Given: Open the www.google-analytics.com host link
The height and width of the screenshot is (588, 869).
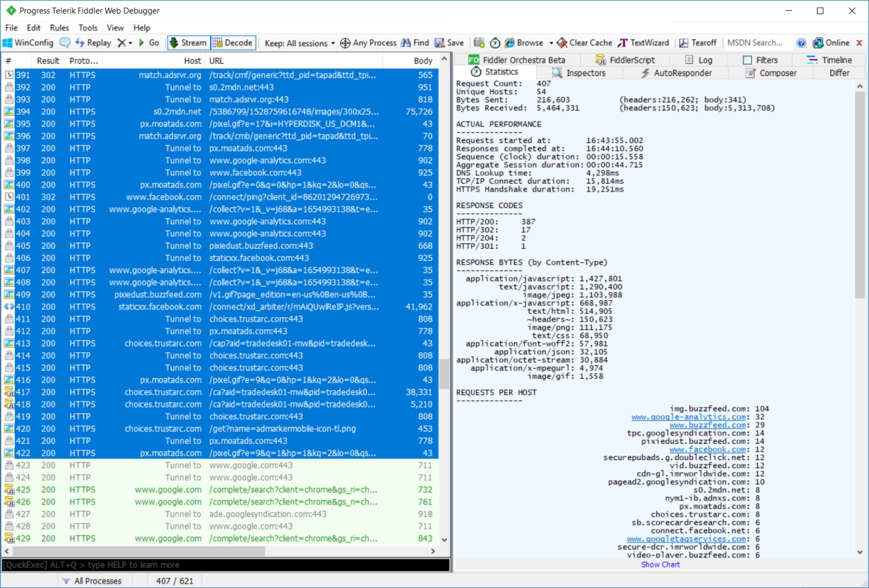Looking at the screenshot, I should pyautogui.click(x=689, y=417).
